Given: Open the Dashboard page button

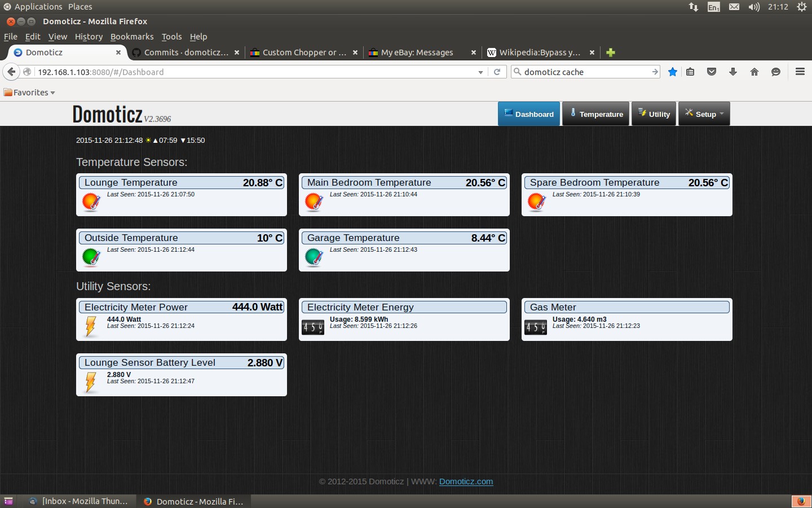Looking at the screenshot, I should click(x=529, y=114).
